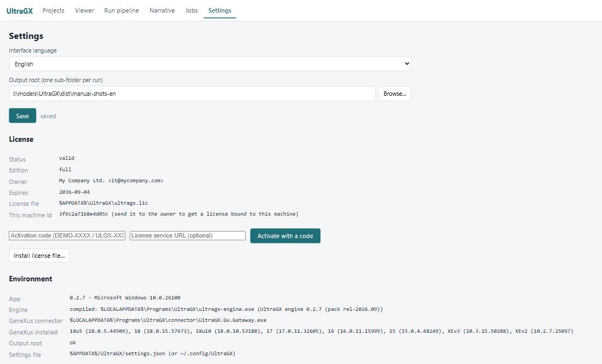
Task: Select the Jobs tab
Action: coord(191,10)
